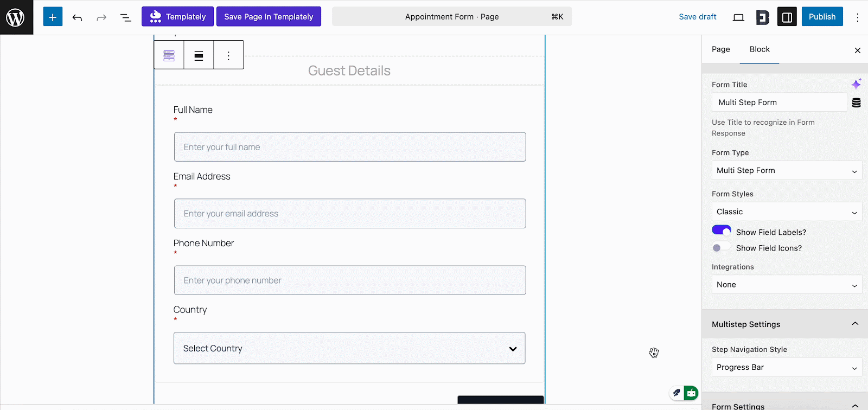868x410 pixels.
Task: Click Save draft
Action: coord(697,17)
